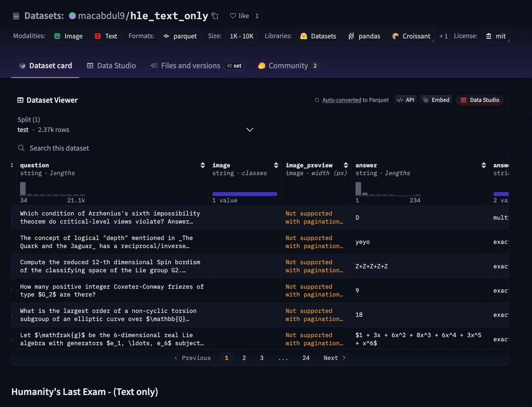Click the Community count badge 2
Screen dimensions: 532x407
pos(315,66)
